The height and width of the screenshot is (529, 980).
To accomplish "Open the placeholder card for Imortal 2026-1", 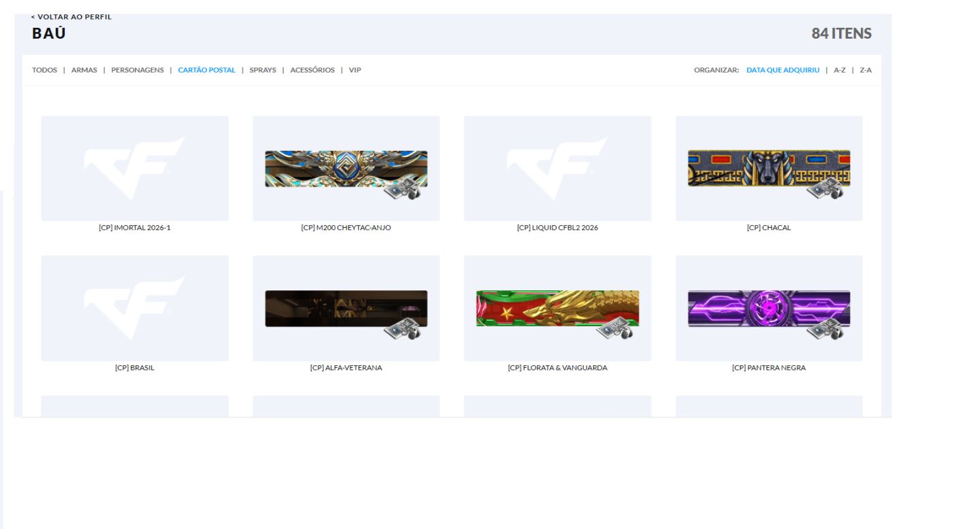I will (x=135, y=168).
